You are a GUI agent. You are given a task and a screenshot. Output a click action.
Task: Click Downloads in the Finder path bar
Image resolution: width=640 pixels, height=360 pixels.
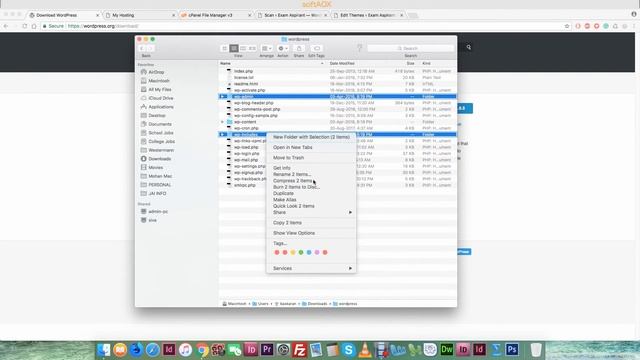(314, 304)
